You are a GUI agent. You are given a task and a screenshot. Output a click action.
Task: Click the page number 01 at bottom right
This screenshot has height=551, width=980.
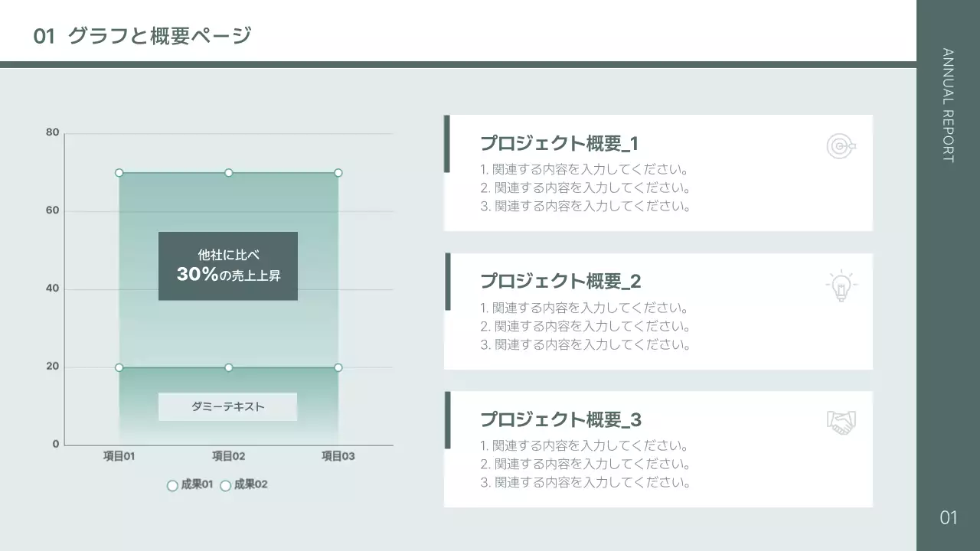pos(949,517)
